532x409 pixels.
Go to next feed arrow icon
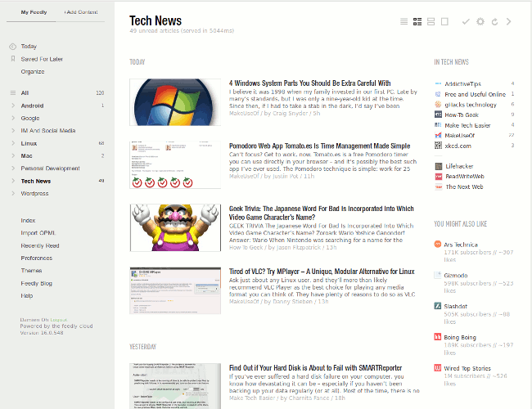click(508, 22)
